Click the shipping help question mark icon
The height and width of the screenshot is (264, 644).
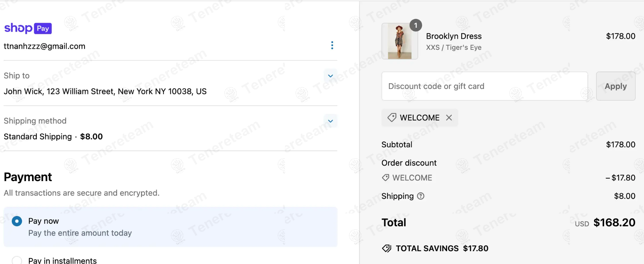pyautogui.click(x=421, y=196)
